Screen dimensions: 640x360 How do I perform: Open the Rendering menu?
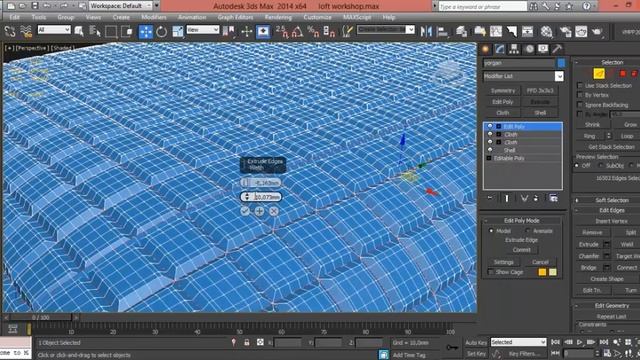(x=278, y=17)
